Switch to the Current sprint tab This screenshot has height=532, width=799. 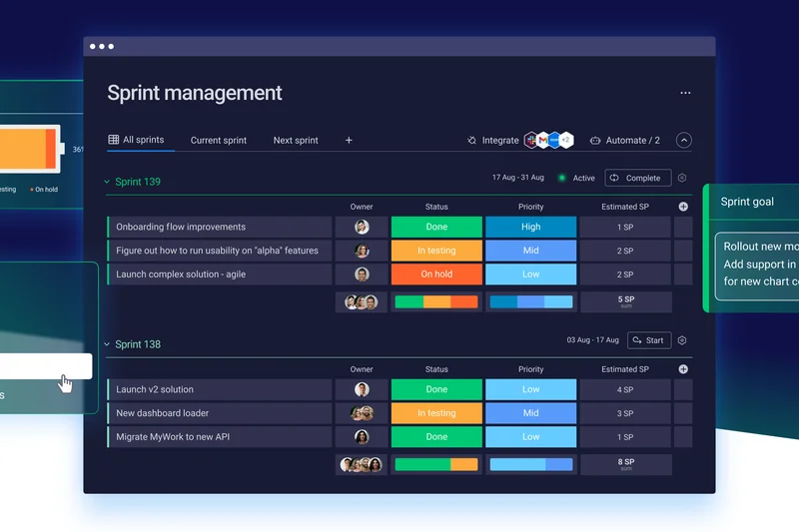coord(218,141)
